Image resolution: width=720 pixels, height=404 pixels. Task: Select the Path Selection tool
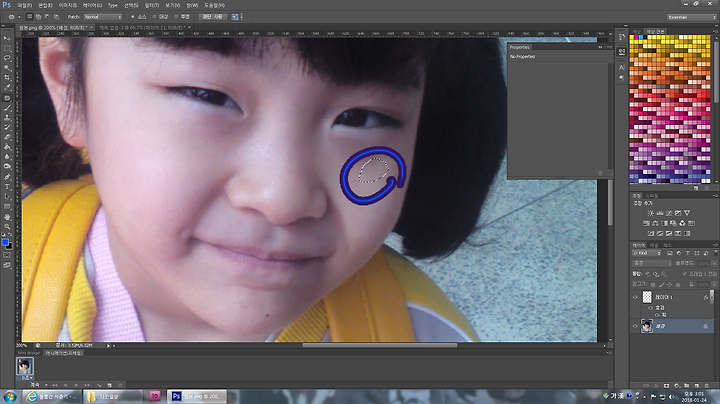[7, 196]
